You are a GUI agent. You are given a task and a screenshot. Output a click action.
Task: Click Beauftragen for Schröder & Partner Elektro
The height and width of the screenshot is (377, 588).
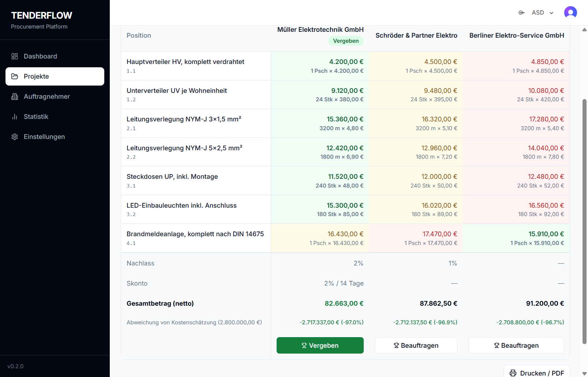(x=416, y=346)
